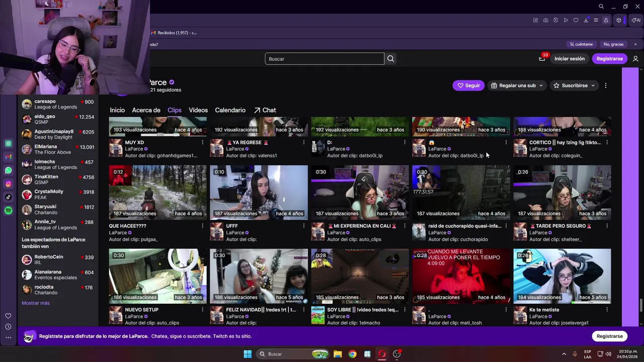Screen dimensions: 644x362
Task: Open ElMariana's channel in the sidebar
Action: pos(58,149)
